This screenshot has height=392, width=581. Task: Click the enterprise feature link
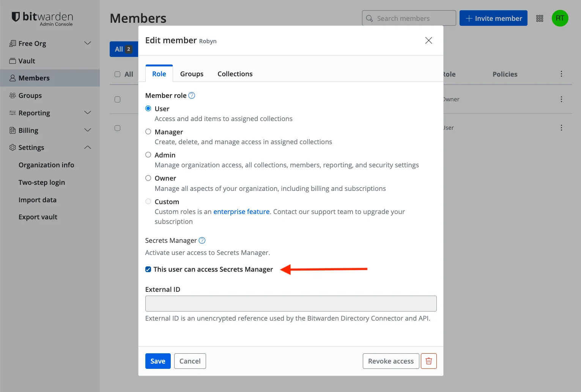pos(241,211)
